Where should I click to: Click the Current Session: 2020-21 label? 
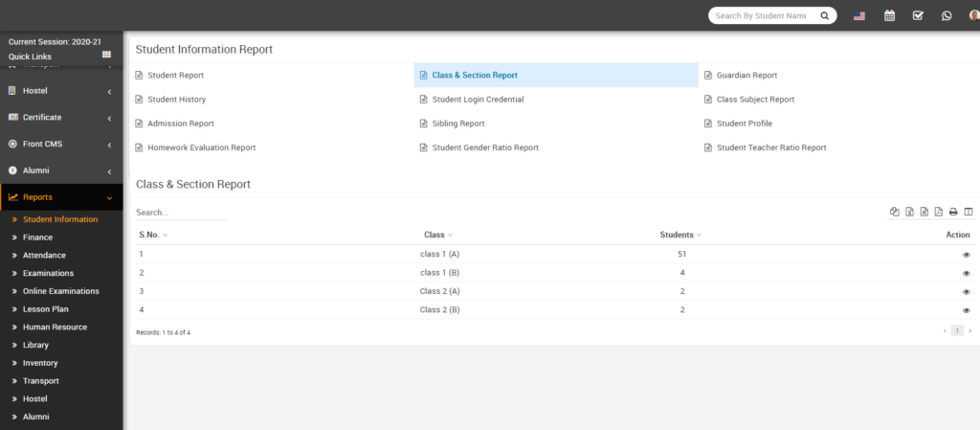tap(55, 42)
